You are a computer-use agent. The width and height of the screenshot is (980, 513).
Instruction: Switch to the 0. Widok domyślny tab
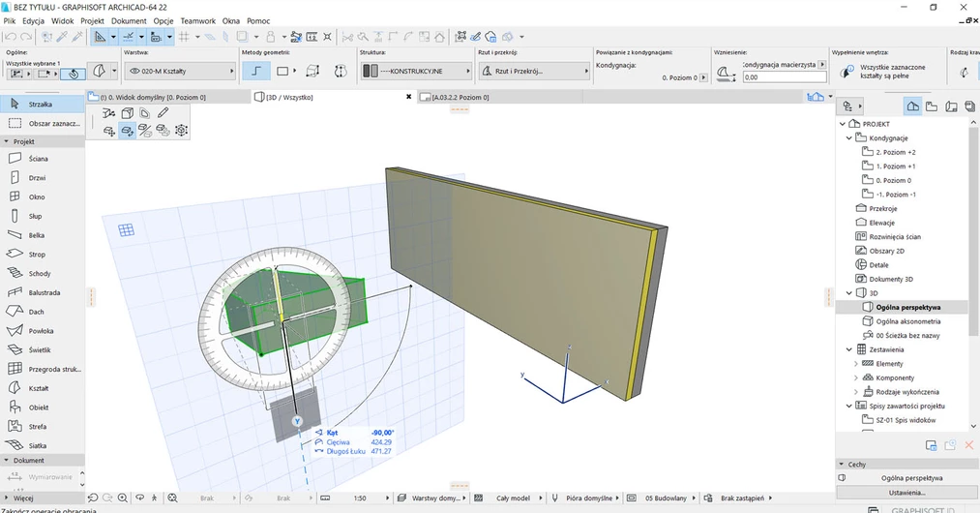tap(168, 97)
